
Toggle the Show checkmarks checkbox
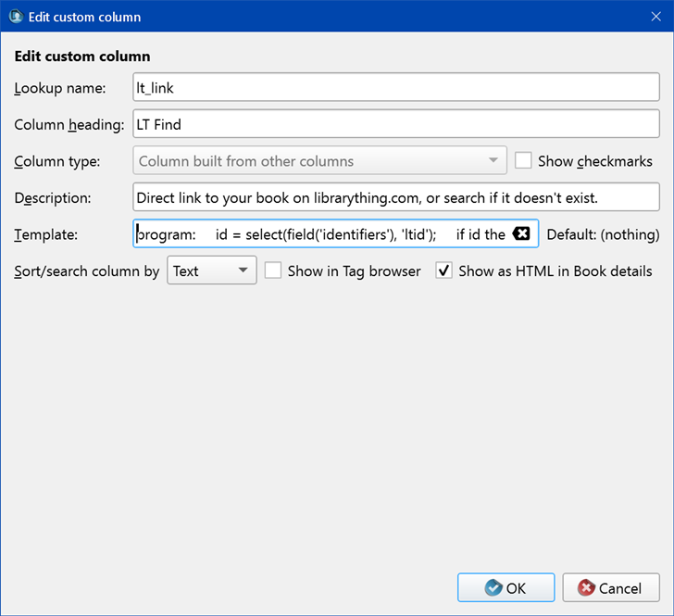pos(523,161)
